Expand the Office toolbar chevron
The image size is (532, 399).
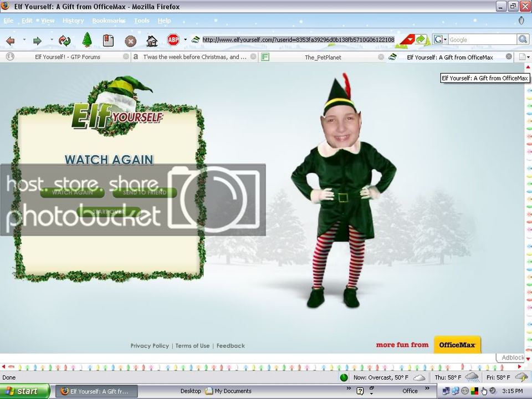tap(427, 388)
